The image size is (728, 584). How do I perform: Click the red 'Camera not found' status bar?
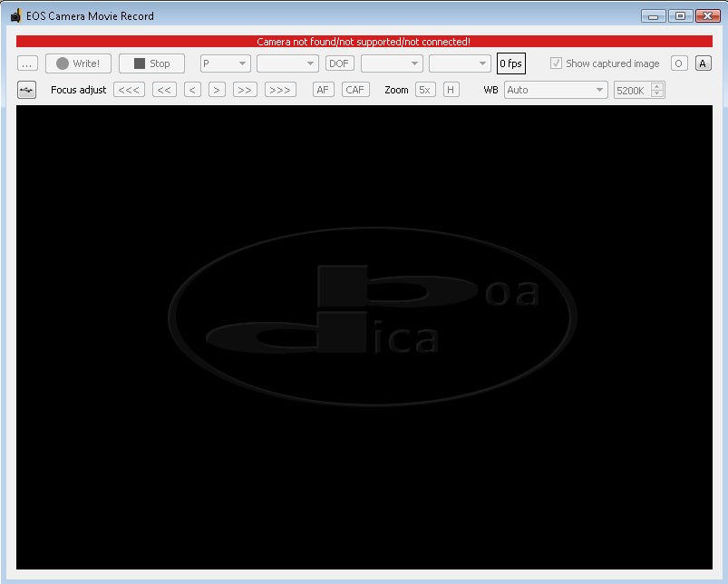[x=364, y=42]
